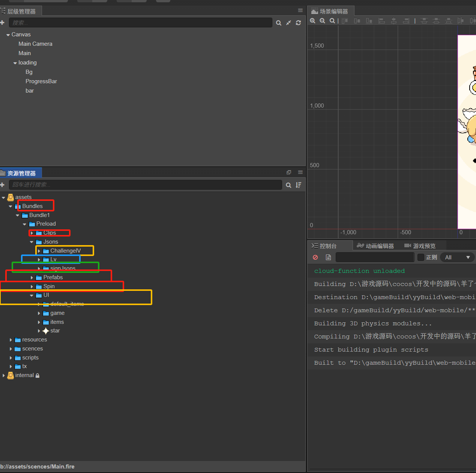Focus the console filter input

(375, 257)
